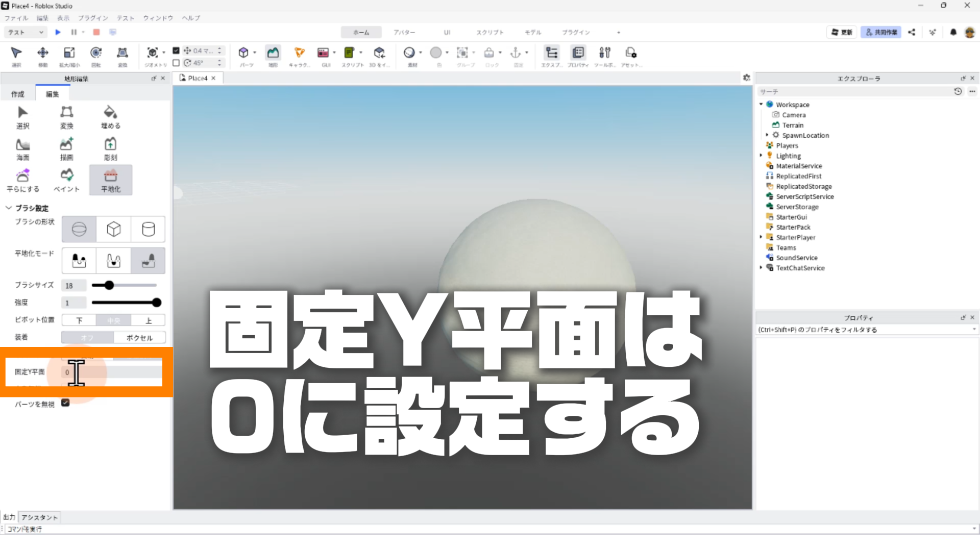980x551 pixels.
Task: Select the 埋める (fill) terrain tool
Action: point(110,117)
